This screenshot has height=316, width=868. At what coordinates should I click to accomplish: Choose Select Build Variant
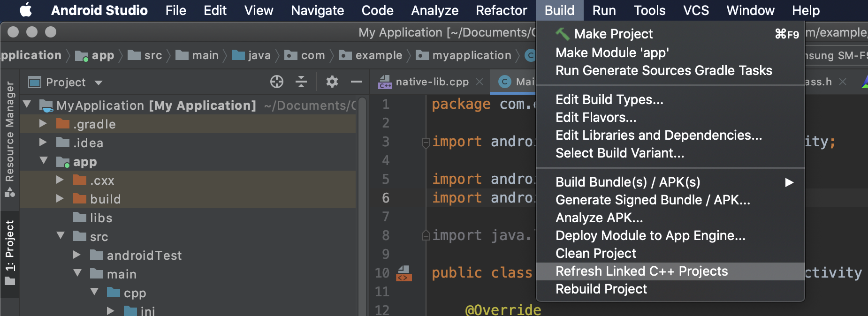click(x=670, y=153)
